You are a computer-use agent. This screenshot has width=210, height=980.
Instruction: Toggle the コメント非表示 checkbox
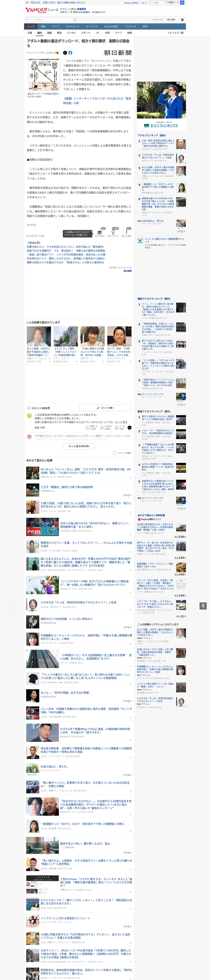(115, 453)
